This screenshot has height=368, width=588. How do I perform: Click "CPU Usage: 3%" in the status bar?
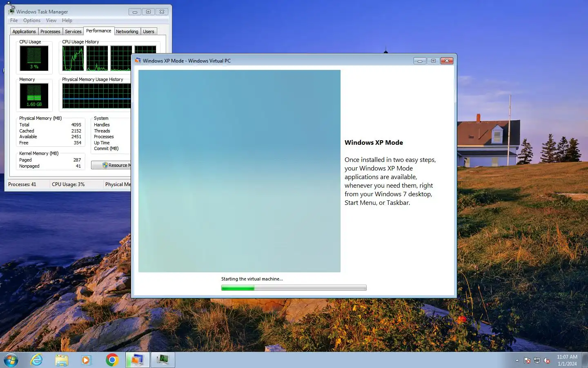pos(68,184)
